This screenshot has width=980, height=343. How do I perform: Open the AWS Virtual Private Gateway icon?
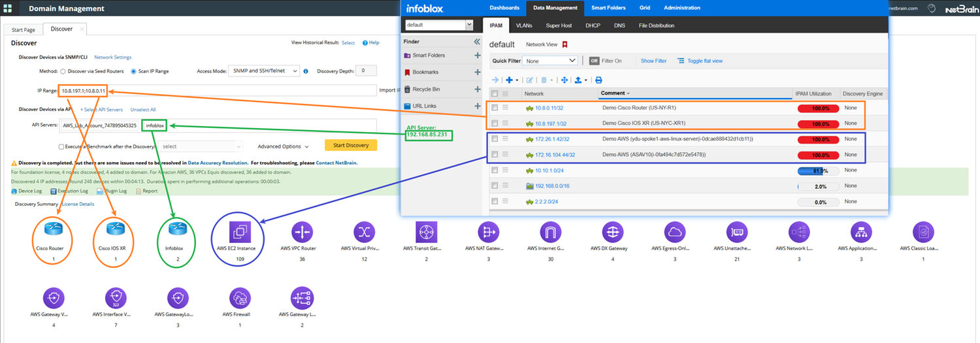coord(365,232)
